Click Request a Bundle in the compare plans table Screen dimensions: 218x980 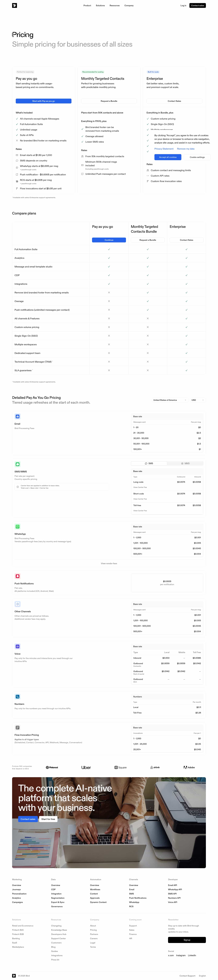pos(148,240)
